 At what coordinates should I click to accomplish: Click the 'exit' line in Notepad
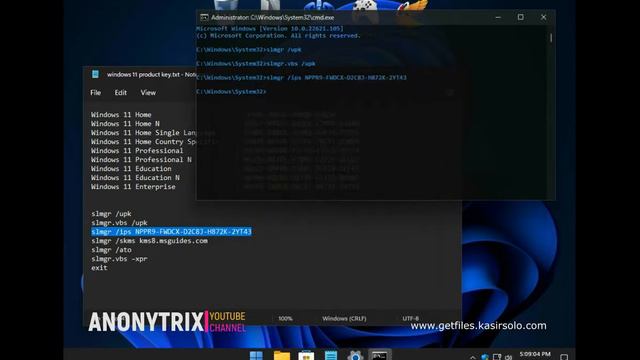(99, 268)
